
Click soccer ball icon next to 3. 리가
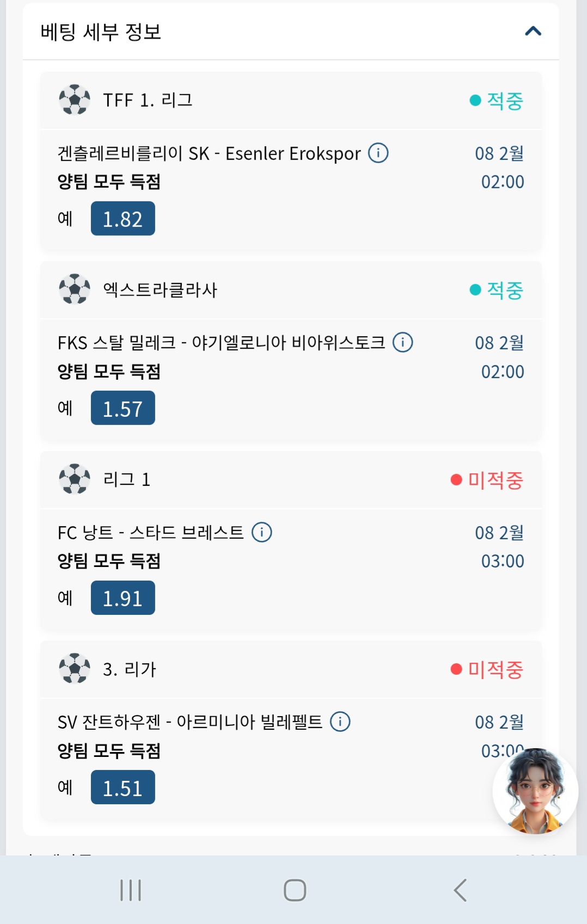pos(75,668)
